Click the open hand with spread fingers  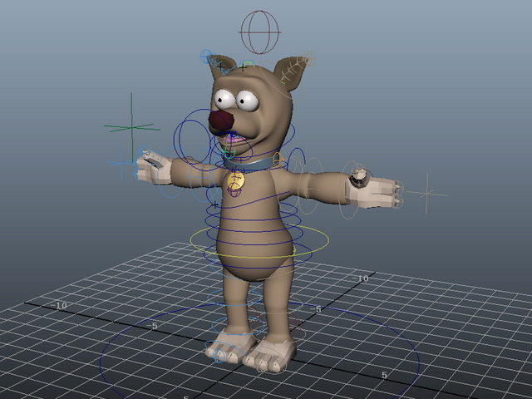pos(373,191)
